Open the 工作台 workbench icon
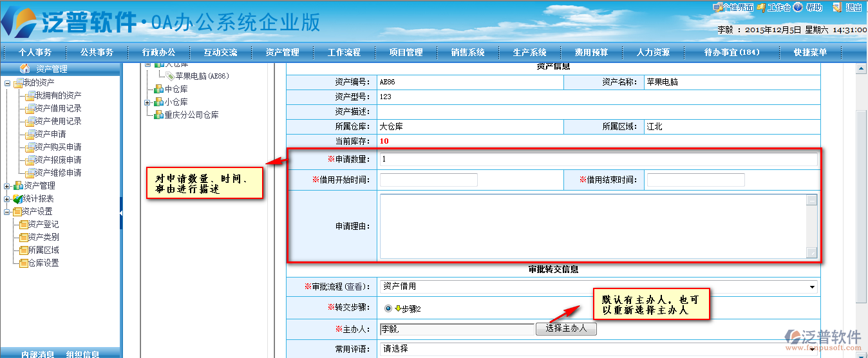The image size is (868, 358). 762,8
